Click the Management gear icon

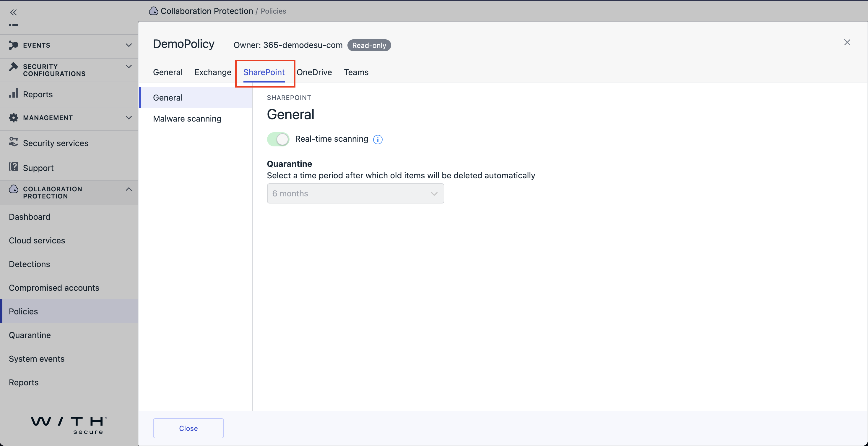coord(14,118)
